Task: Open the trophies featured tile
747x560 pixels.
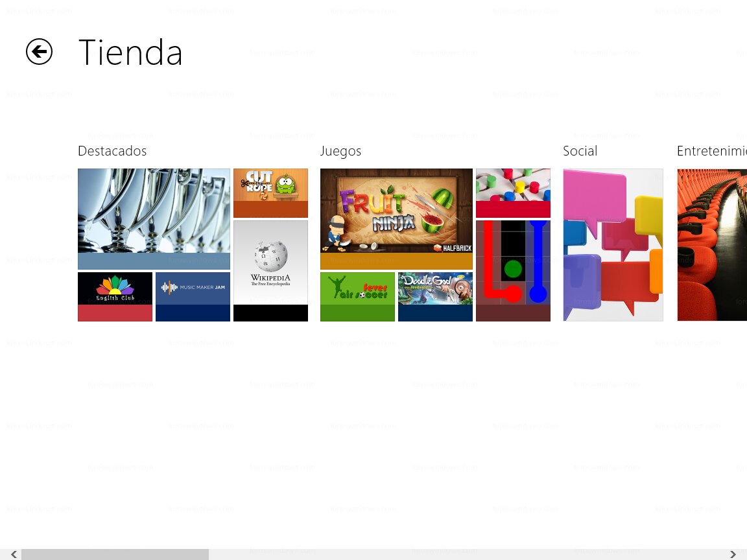Action: click(x=154, y=219)
